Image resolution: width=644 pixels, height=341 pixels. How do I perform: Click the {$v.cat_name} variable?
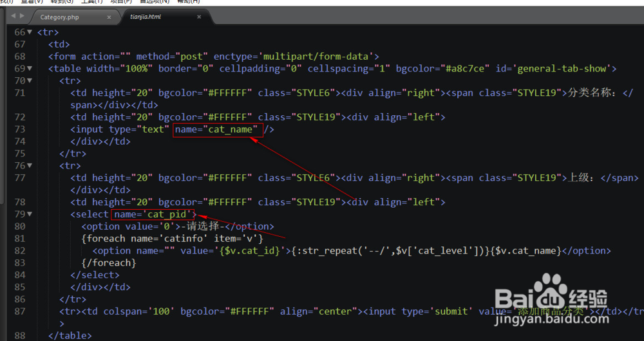pyautogui.click(x=526, y=251)
